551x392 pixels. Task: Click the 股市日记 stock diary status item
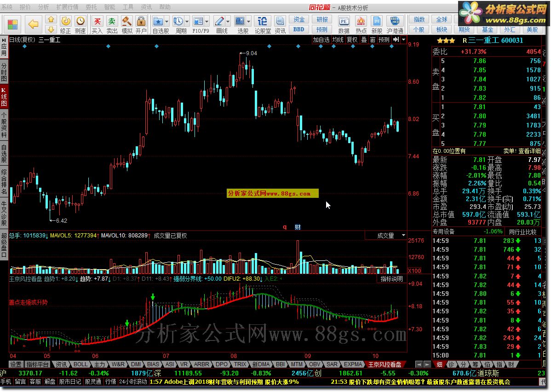point(70,381)
